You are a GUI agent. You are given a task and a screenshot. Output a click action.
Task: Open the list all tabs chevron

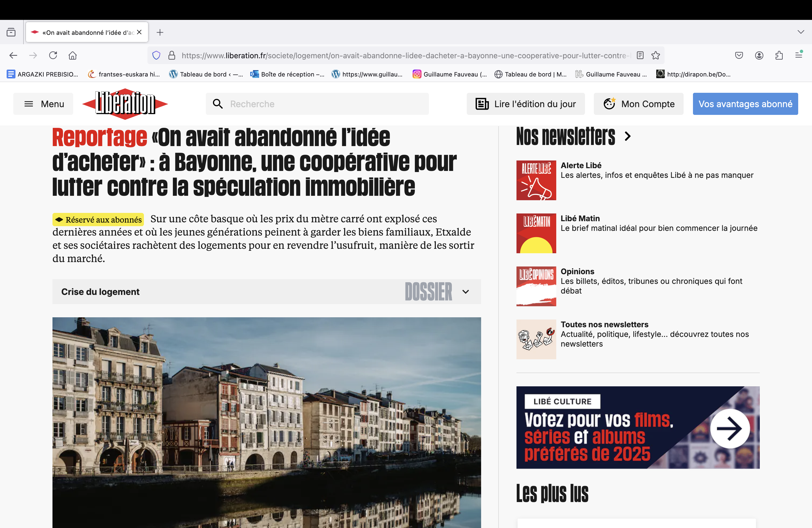(x=801, y=32)
